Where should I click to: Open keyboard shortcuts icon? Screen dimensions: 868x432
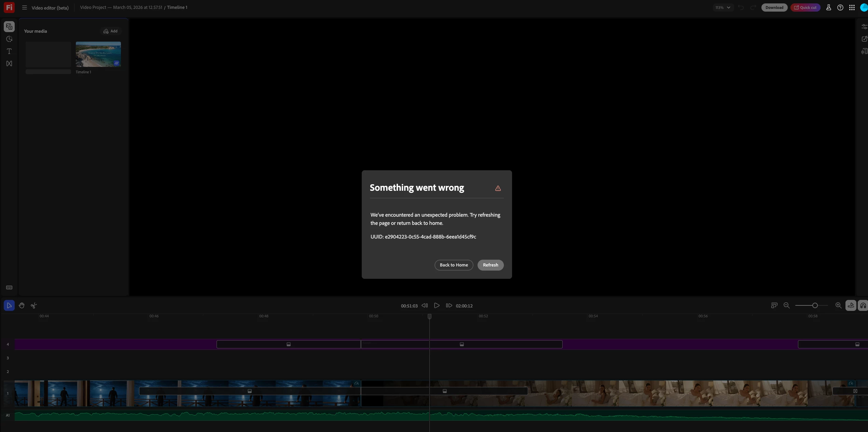pyautogui.click(x=9, y=288)
